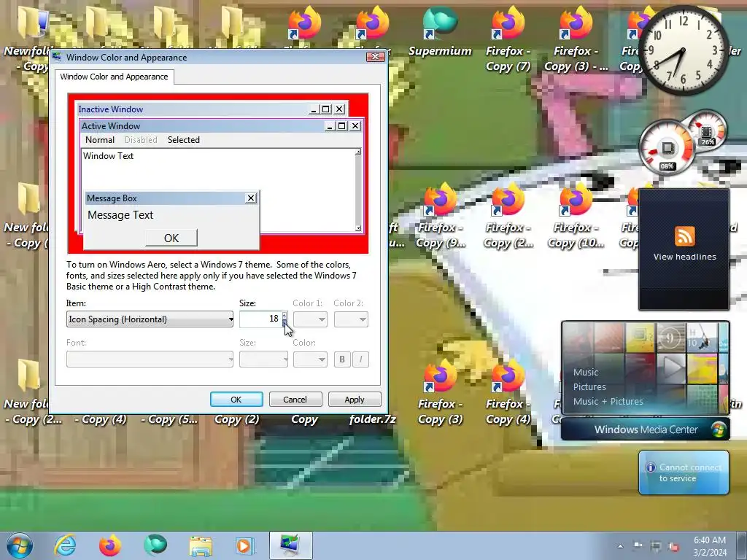Launch Supermium from the taskbar

pyautogui.click(x=155, y=545)
